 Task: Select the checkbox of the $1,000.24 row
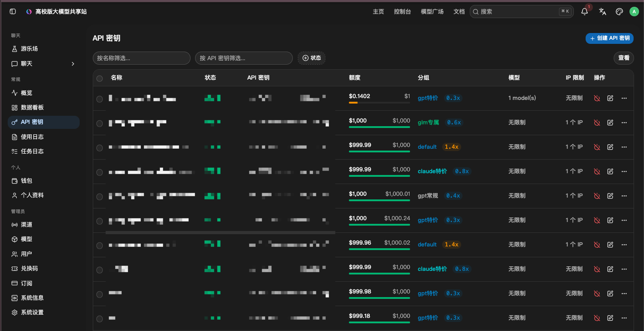coord(100,221)
